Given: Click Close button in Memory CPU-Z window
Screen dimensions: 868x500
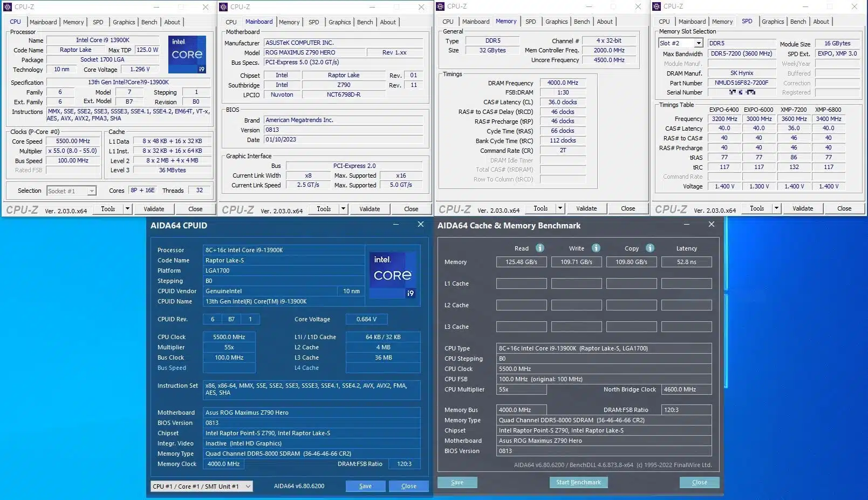Looking at the screenshot, I should pyautogui.click(x=628, y=208).
